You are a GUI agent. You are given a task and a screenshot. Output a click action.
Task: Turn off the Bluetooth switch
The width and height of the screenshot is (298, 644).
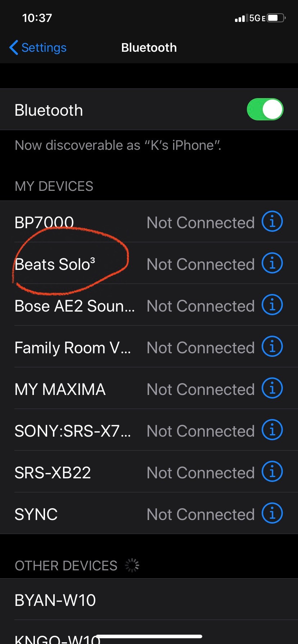[265, 110]
